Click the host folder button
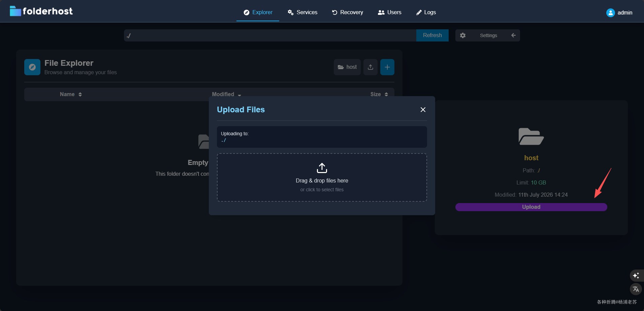The height and width of the screenshot is (311, 644). [x=347, y=67]
